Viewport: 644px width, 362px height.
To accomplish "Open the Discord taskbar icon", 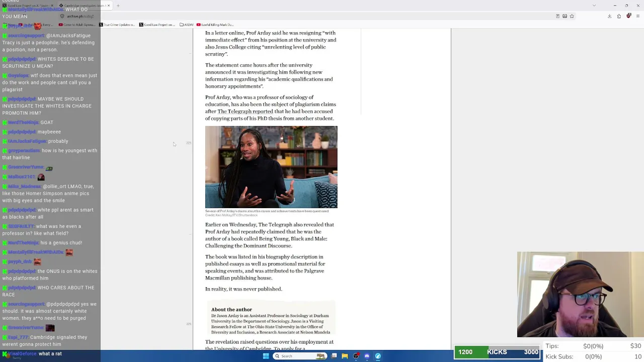I will coord(367,356).
